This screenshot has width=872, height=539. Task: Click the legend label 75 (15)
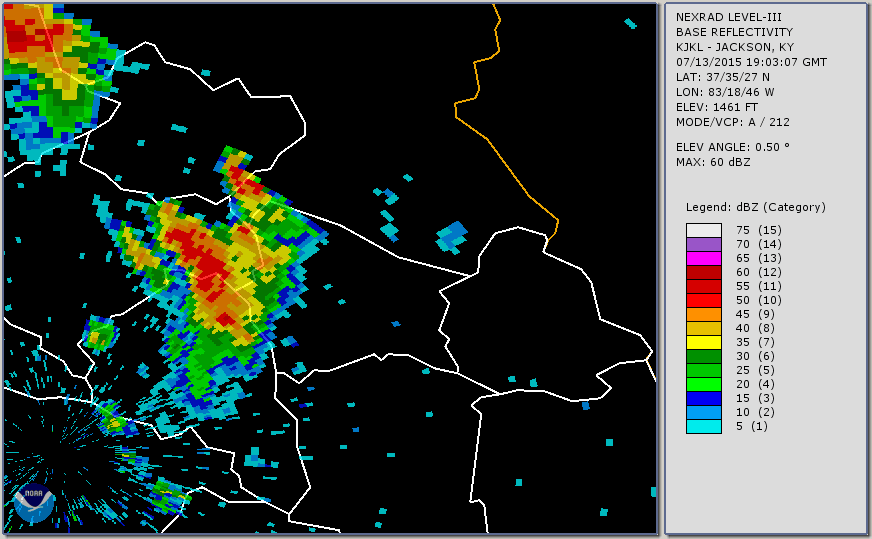pyautogui.click(x=759, y=230)
